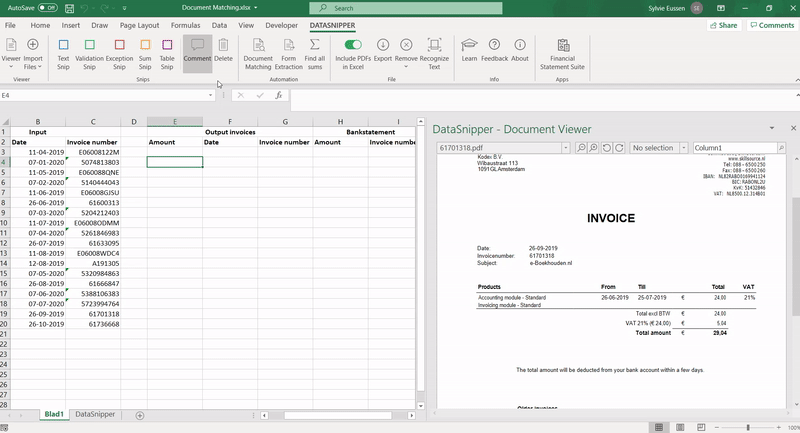The height and width of the screenshot is (433, 800).
Task: Select the Text Snip tool
Action: click(x=63, y=54)
